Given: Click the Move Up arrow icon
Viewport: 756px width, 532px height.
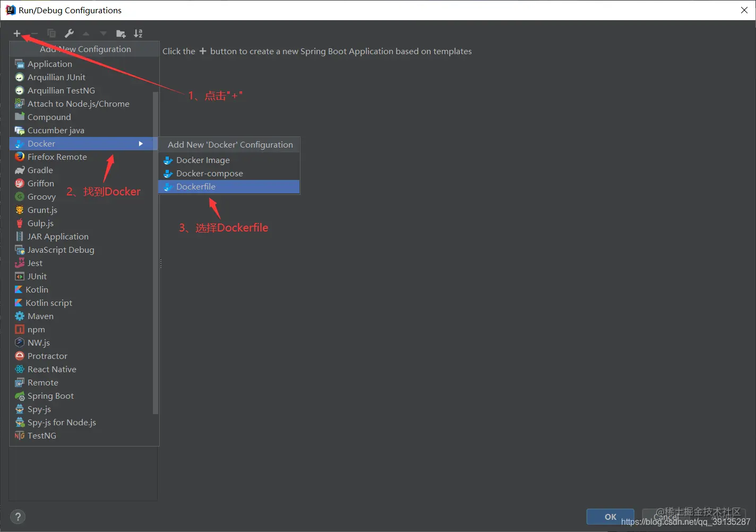Looking at the screenshot, I should click(86, 33).
